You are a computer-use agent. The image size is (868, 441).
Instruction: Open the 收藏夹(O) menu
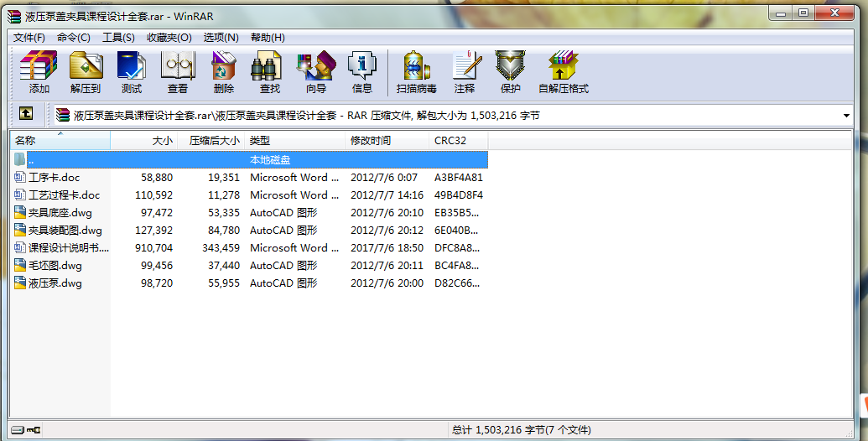point(169,38)
